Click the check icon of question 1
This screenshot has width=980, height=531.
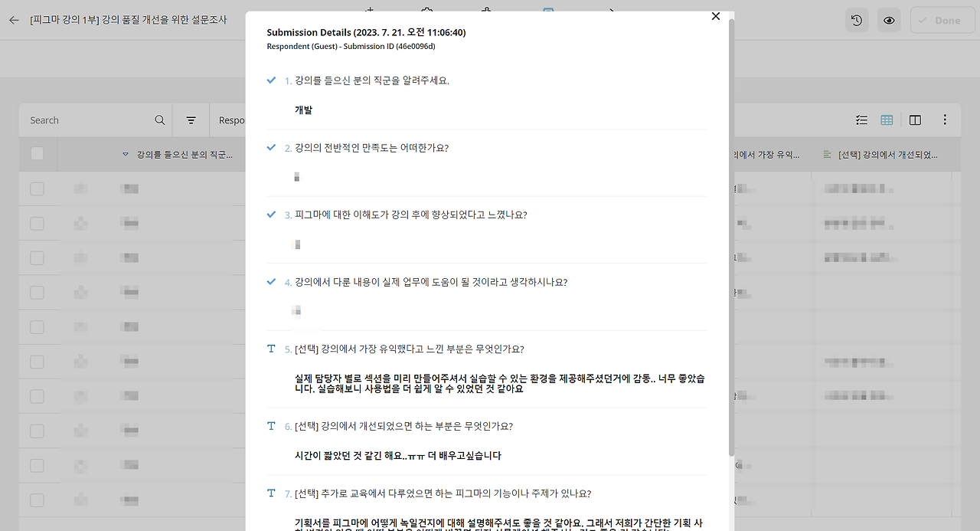[x=271, y=80]
